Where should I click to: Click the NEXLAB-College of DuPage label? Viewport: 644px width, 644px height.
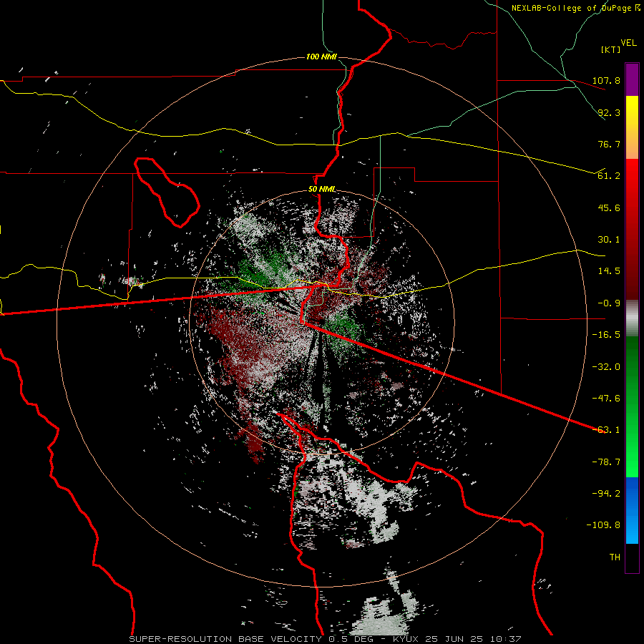tap(576, 8)
